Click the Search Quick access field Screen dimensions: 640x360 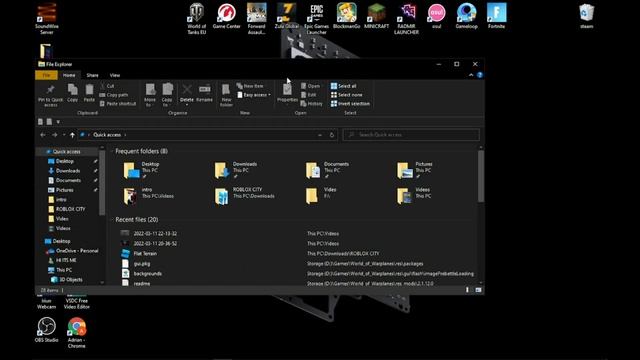pos(411,135)
